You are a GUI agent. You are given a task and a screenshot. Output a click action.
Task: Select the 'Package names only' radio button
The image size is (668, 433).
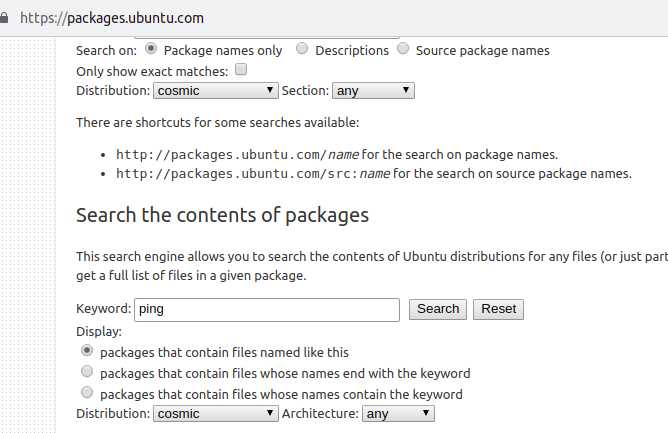pyautogui.click(x=151, y=49)
